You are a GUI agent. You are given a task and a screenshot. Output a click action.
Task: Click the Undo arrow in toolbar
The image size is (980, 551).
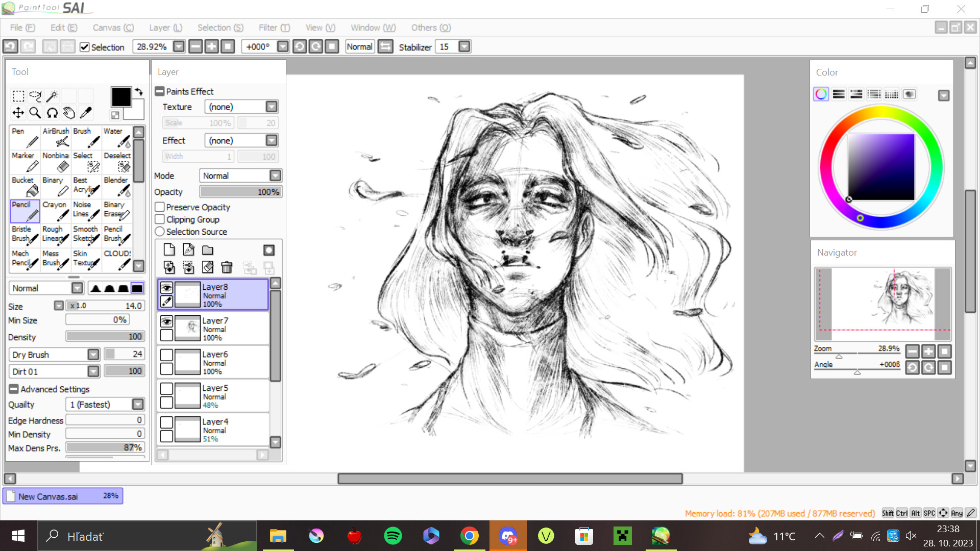click(10, 46)
